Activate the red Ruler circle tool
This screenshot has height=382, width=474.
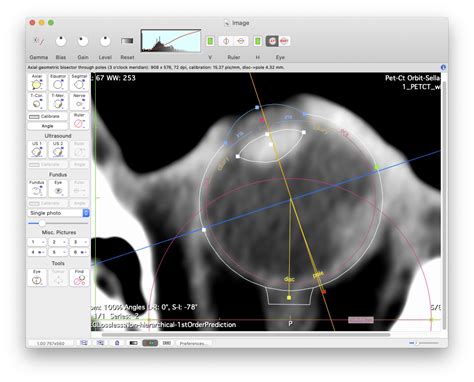pyautogui.click(x=79, y=121)
